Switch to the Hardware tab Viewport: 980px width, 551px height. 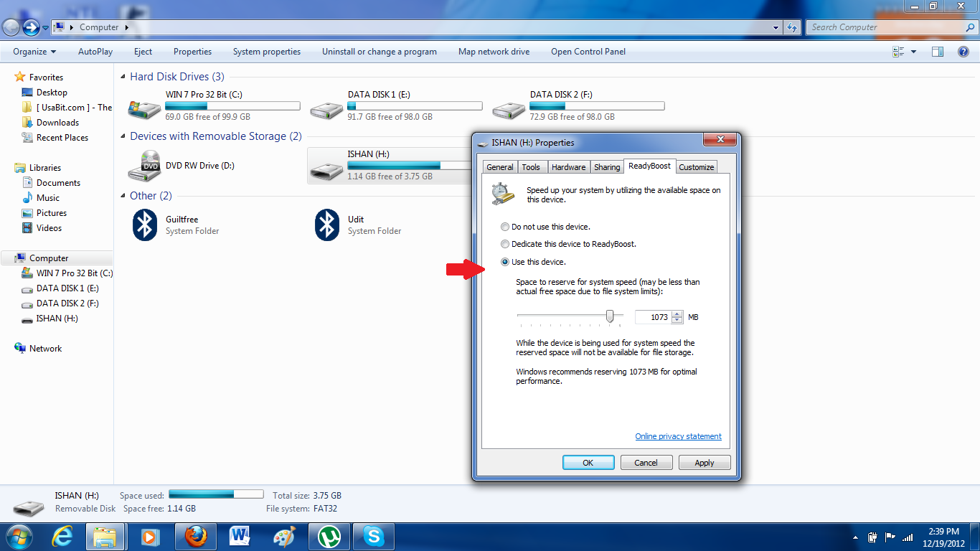point(568,166)
